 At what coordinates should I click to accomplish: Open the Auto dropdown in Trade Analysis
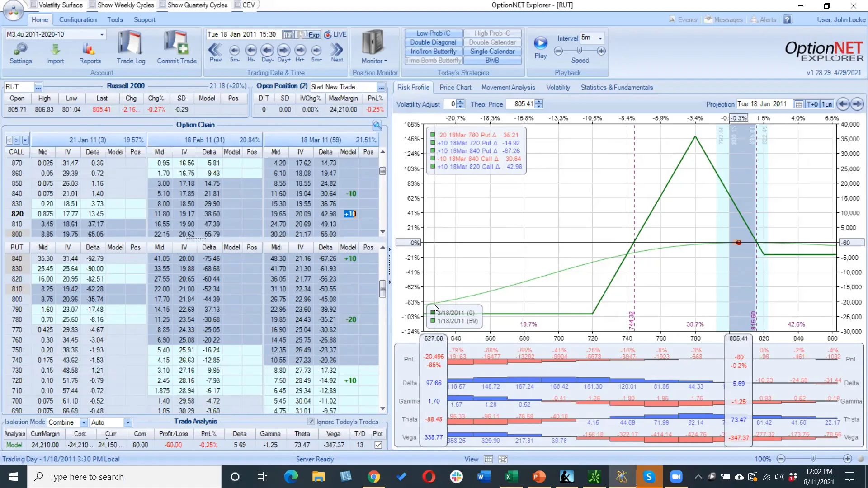click(128, 422)
